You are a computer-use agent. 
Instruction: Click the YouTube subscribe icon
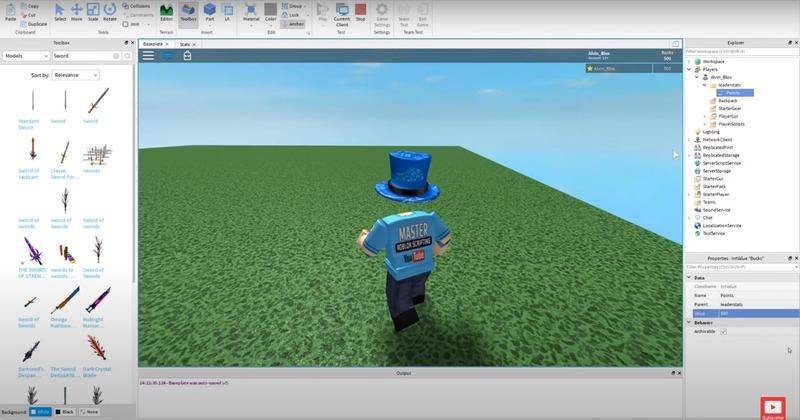[772, 408]
